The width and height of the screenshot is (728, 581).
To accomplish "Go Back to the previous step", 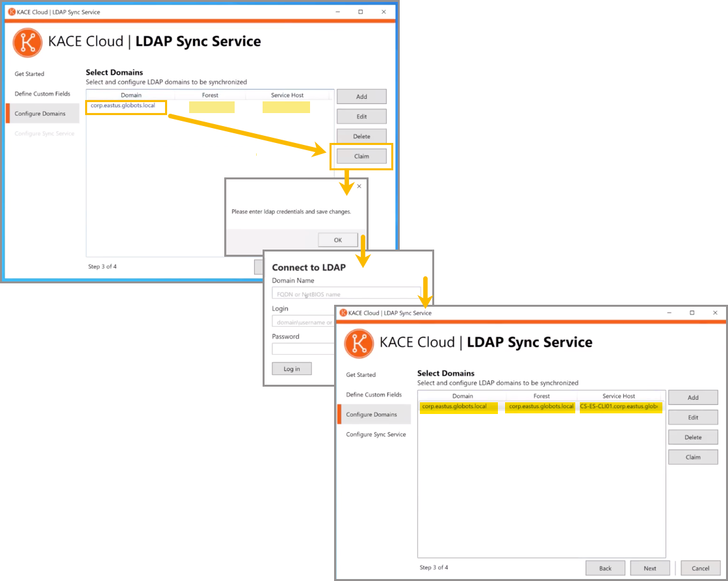I will pyautogui.click(x=605, y=568).
